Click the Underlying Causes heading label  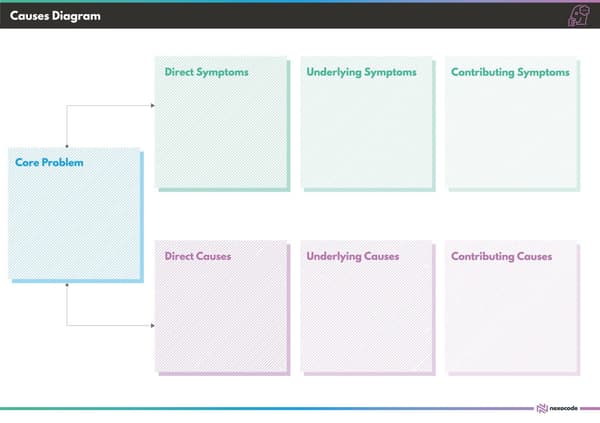352,256
